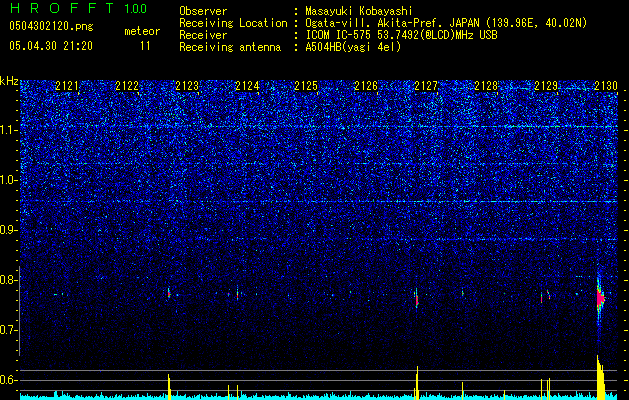Screen dimensions: 629x400
Task: Click the gray vertical frequency range bar
Action: point(19,311)
